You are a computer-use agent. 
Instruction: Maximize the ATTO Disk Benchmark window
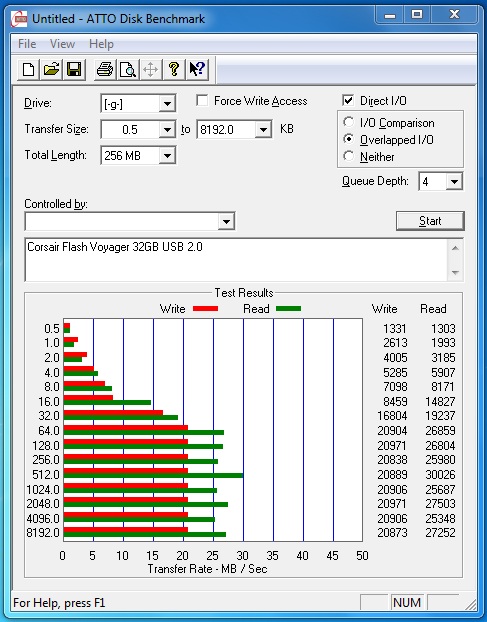(417, 15)
